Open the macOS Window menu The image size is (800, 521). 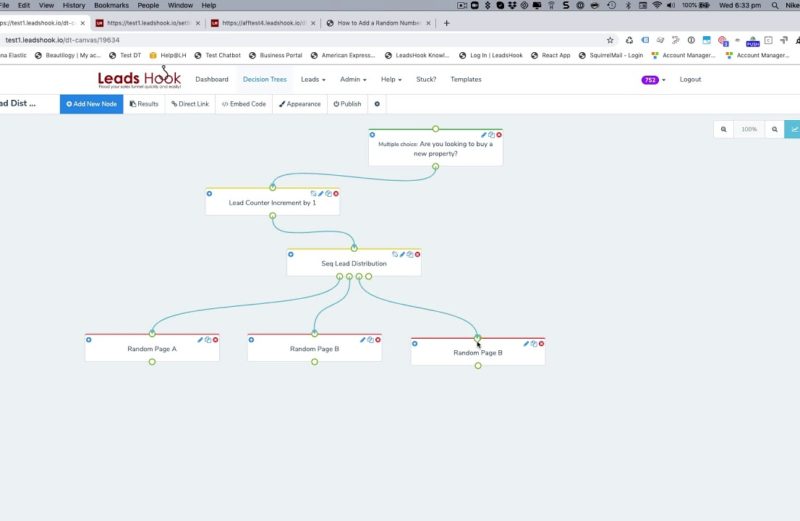click(180, 5)
